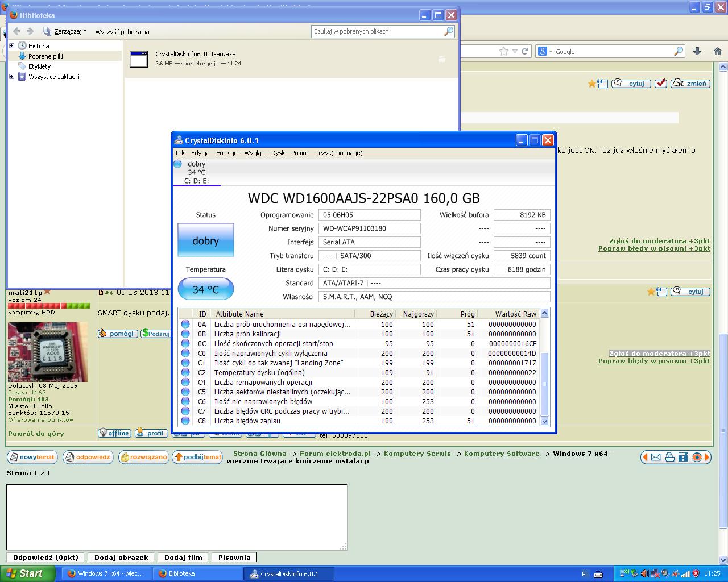Toggle the bookmark star in the Firefox address bar
Image resolution: width=728 pixels, height=582 pixels.
[503, 51]
